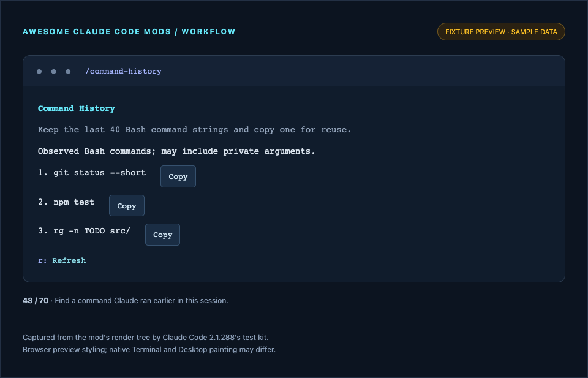Click the Command History heading
The width and height of the screenshot is (588, 378).
click(77, 108)
